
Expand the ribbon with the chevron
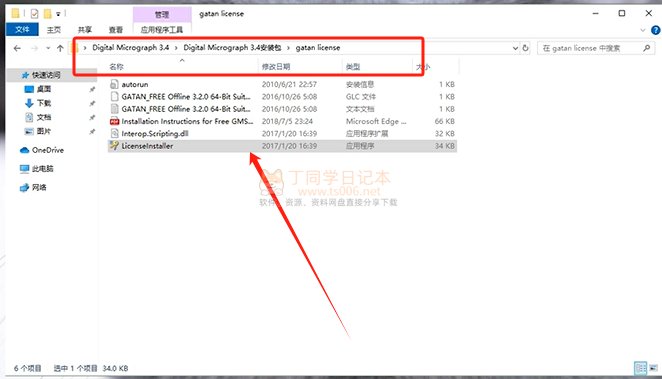pos(643,30)
